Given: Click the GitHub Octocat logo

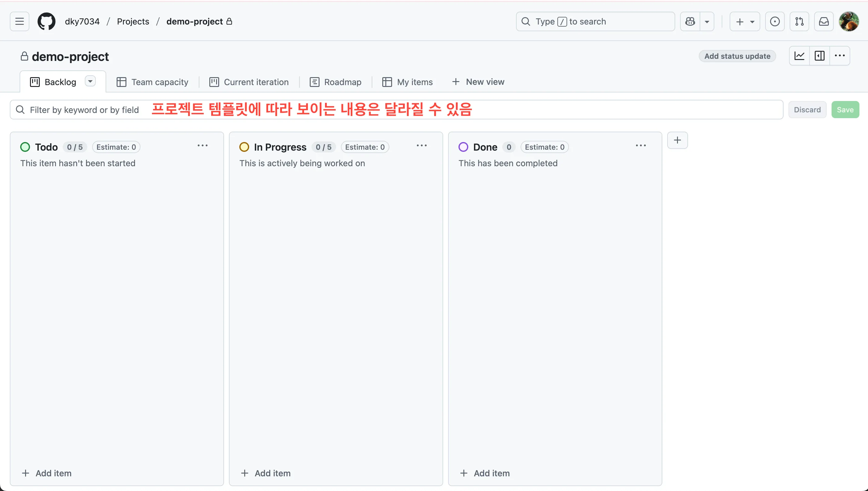Looking at the screenshot, I should [x=46, y=22].
